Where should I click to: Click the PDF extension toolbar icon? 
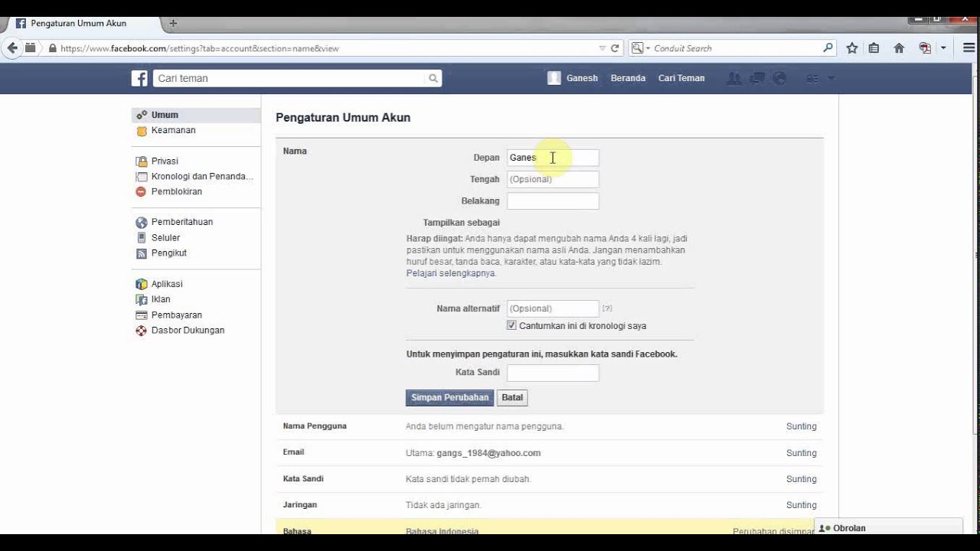925,48
